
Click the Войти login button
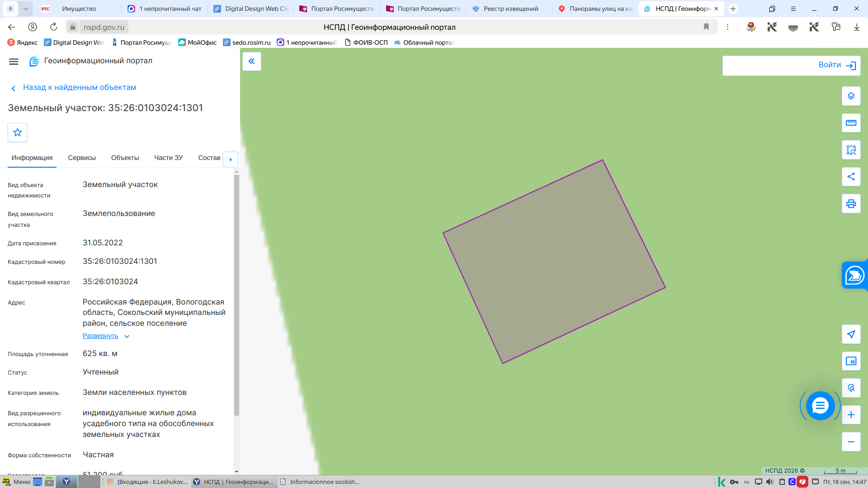792,66
